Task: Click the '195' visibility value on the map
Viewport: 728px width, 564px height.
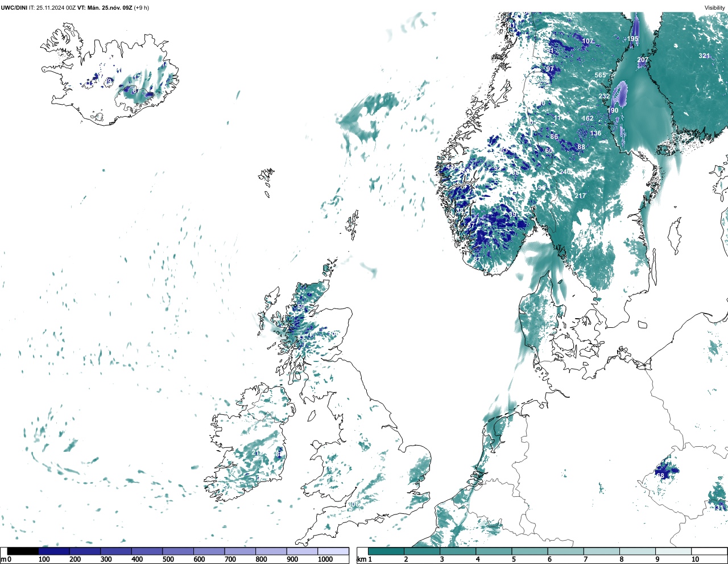Action: tap(633, 39)
